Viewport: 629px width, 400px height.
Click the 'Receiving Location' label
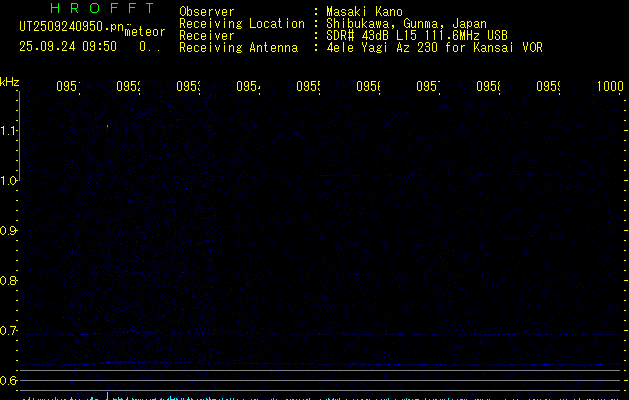[242, 24]
